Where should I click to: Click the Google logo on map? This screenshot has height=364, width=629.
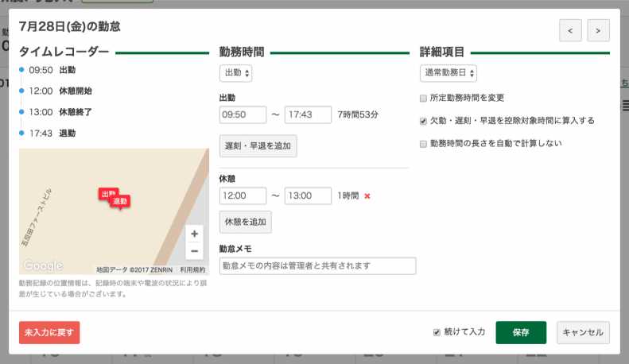click(x=43, y=265)
